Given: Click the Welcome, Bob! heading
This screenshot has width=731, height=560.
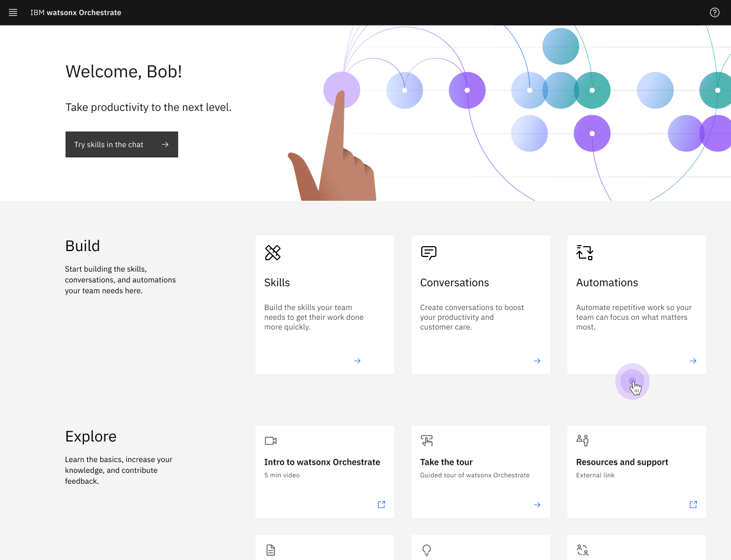Looking at the screenshot, I should 123,71.
